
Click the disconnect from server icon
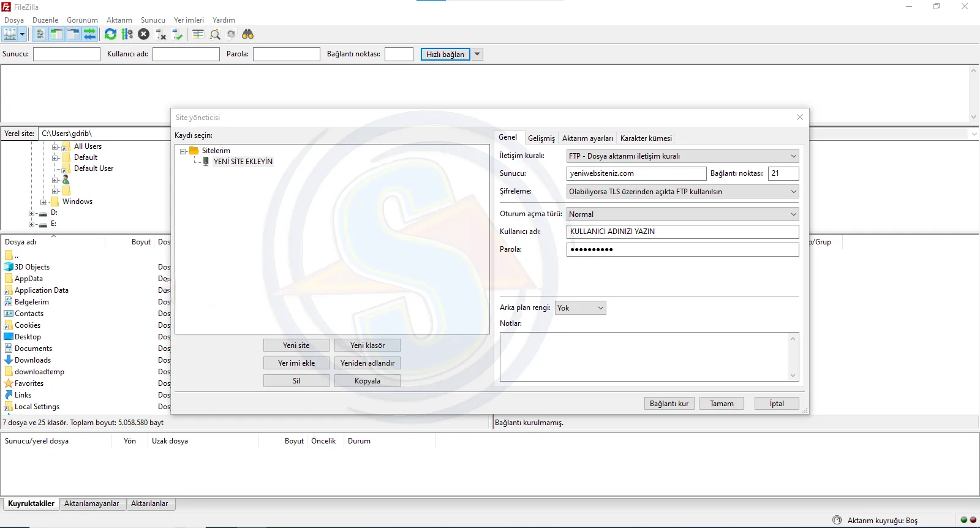coord(160,34)
